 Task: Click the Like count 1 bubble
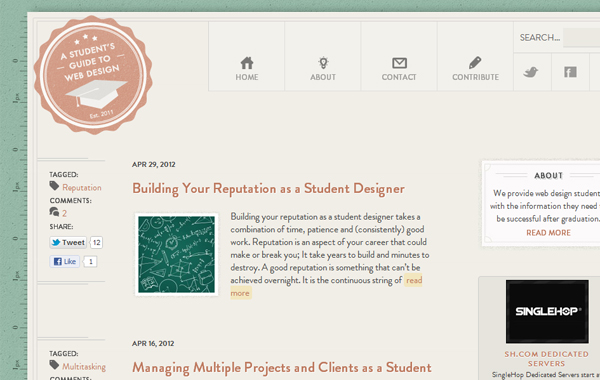coord(91,261)
